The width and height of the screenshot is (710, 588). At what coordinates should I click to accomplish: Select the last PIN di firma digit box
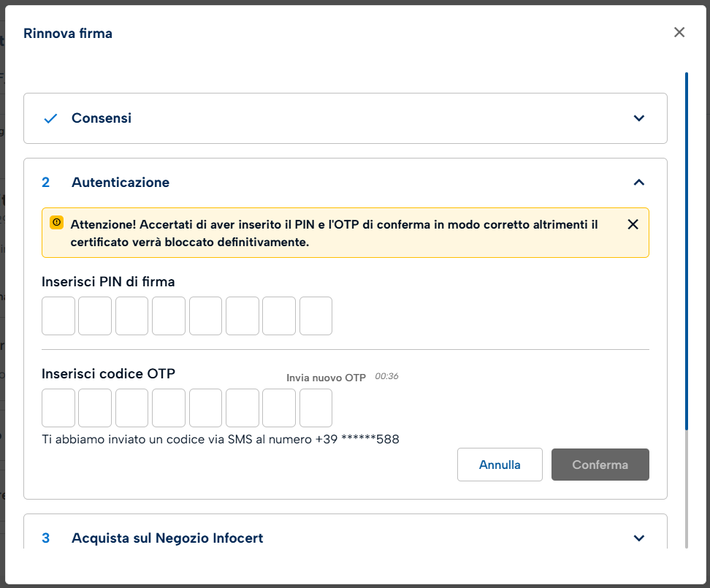pyautogui.click(x=316, y=316)
